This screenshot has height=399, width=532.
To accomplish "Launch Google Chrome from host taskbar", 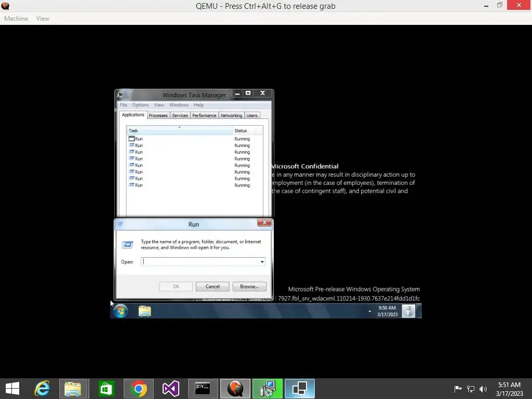I will coord(138,389).
